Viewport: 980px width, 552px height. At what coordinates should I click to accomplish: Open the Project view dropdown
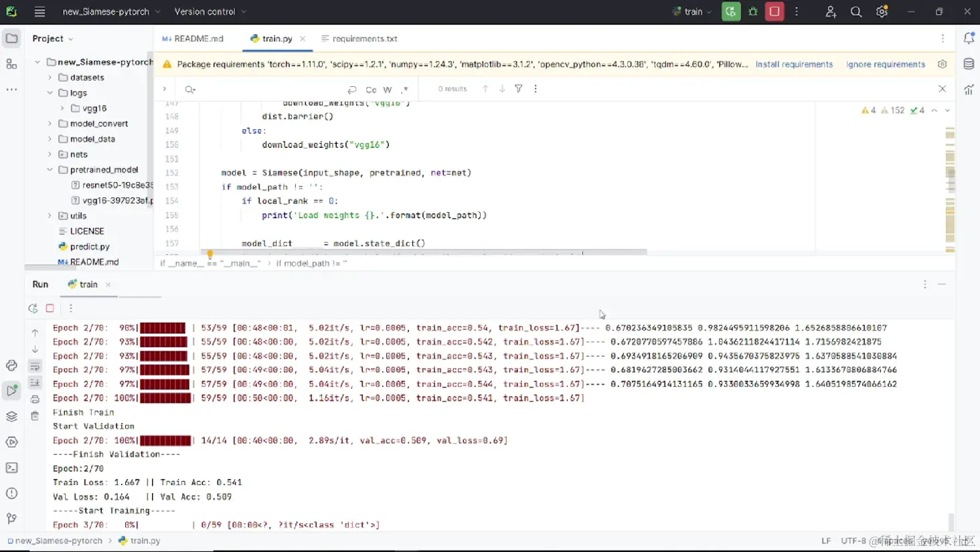[52, 38]
